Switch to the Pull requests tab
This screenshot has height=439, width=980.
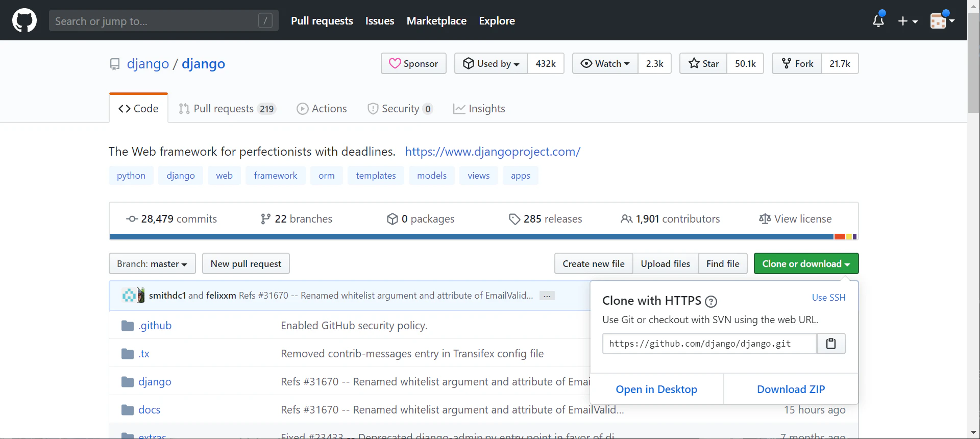[x=227, y=109]
